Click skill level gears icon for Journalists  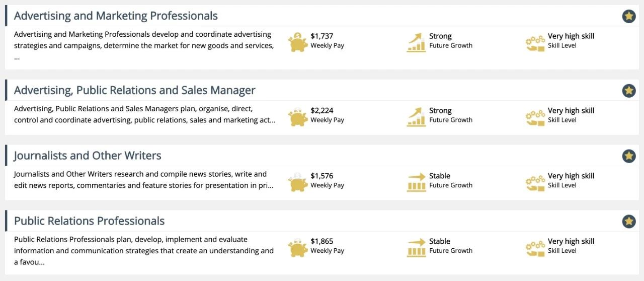pyautogui.click(x=535, y=182)
